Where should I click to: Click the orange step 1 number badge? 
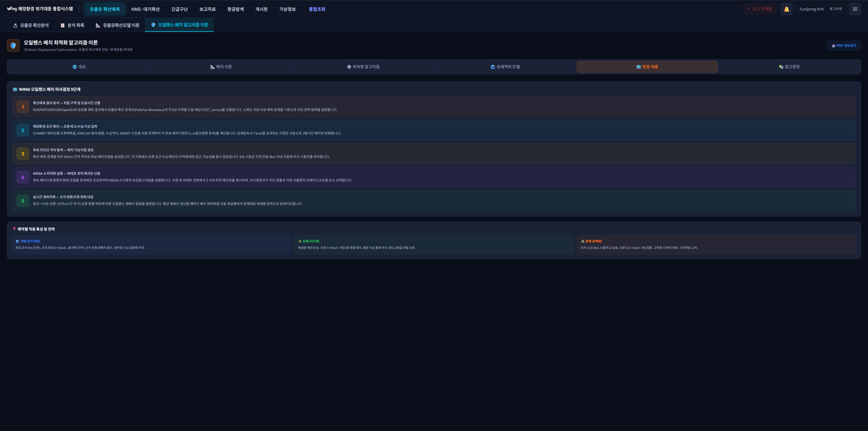coord(23,107)
